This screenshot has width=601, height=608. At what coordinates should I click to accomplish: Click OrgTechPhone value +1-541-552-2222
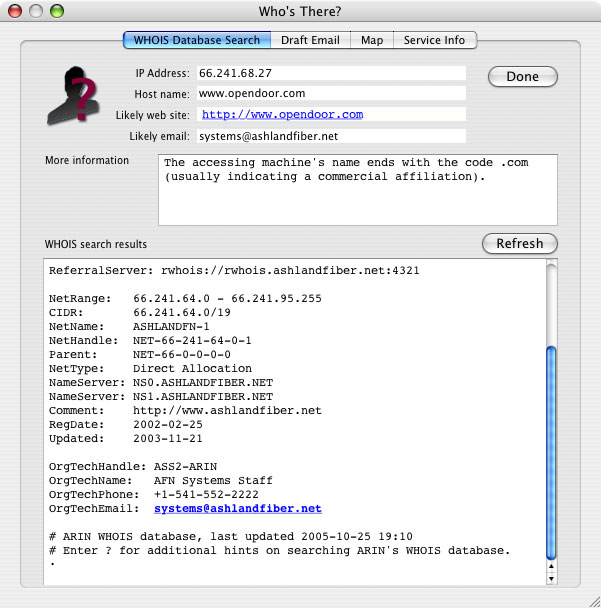tap(206, 494)
